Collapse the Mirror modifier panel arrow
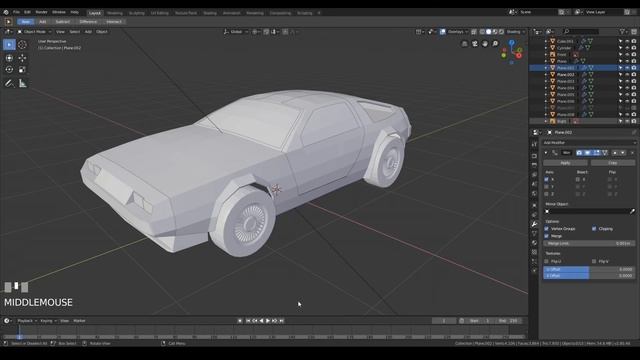This screenshot has width=640, height=360. [x=546, y=153]
